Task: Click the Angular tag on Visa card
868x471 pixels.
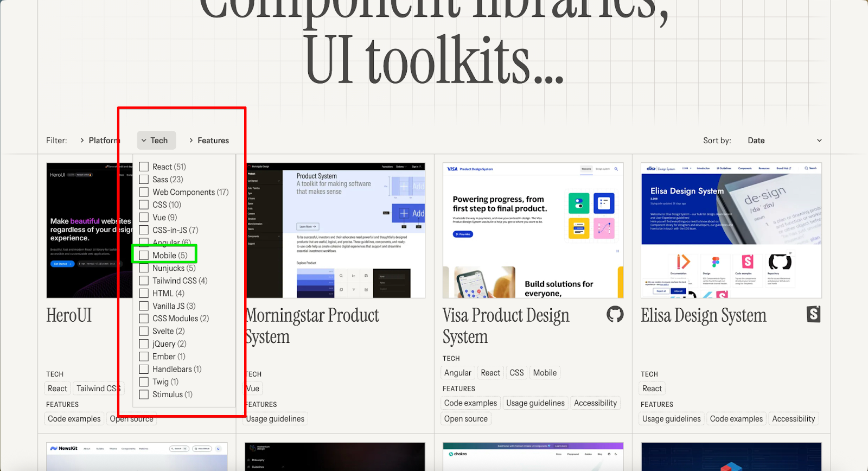Action: coord(458,373)
